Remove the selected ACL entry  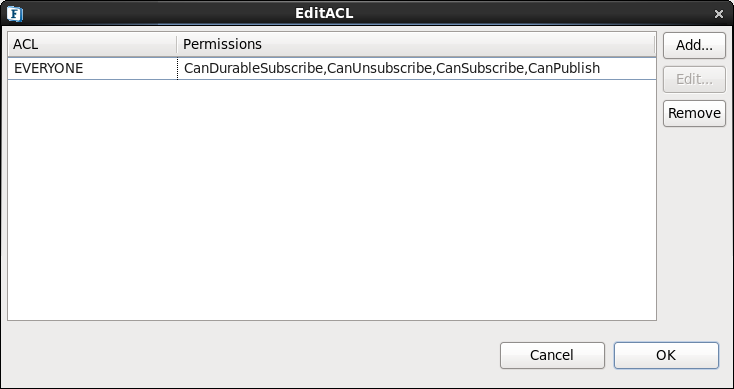694,113
